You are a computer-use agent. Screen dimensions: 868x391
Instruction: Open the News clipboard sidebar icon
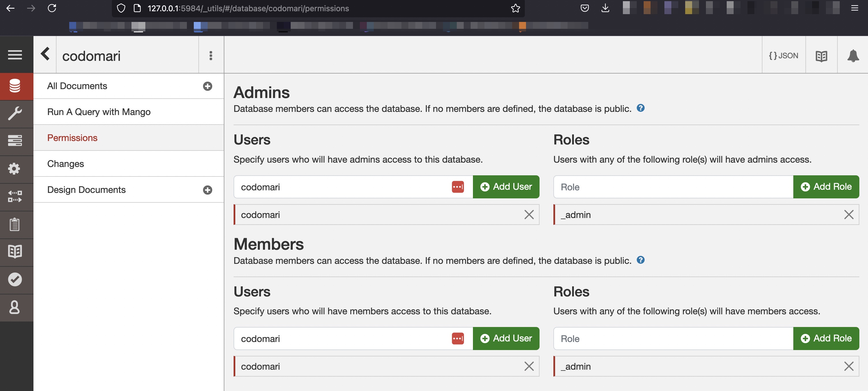(x=15, y=224)
